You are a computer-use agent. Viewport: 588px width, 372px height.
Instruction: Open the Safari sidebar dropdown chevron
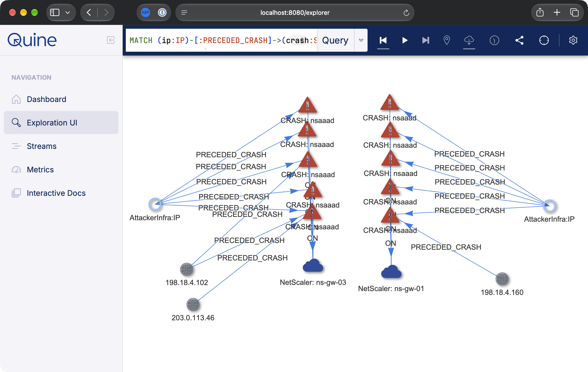68,12
